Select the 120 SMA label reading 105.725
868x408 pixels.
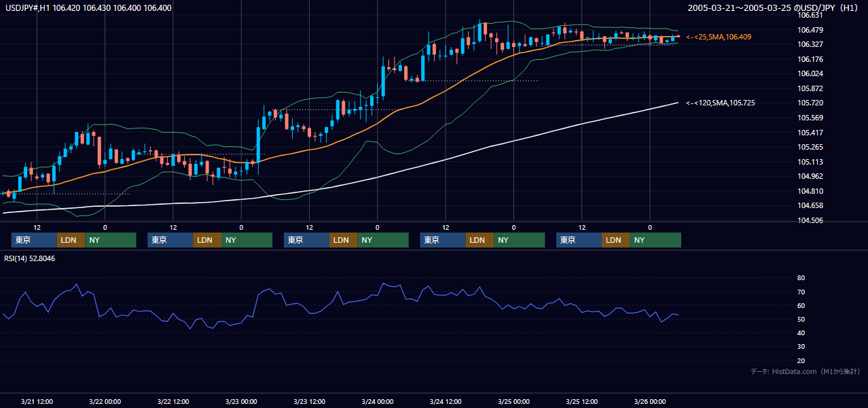(720, 103)
